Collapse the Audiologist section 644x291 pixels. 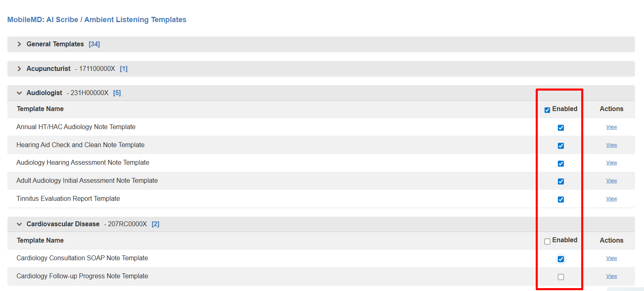pos(19,93)
